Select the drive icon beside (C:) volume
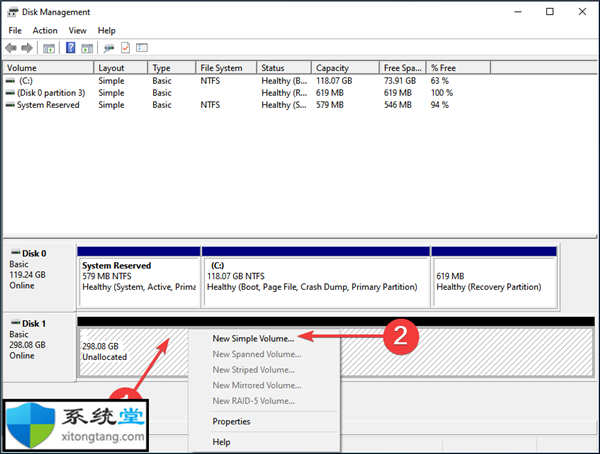This screenshot has height=454, width=600. click(x=10, y=81)
